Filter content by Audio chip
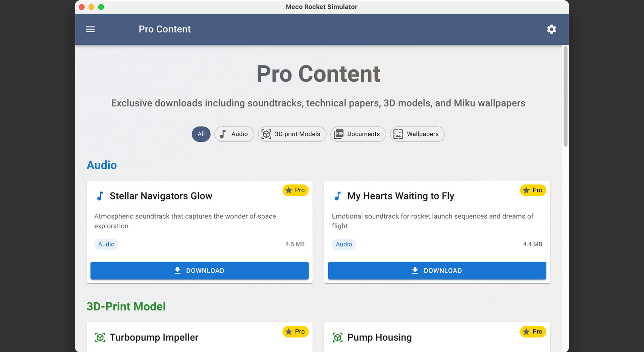 pyautogui.click(x=234, y=134)
